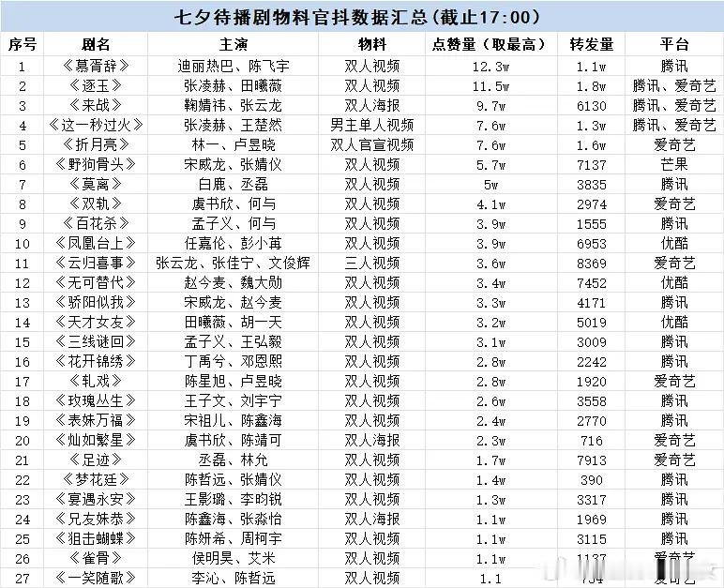Click the drama name cell《足迹》
The height and width of the screenshot is (588, 724).
[x=96, y=460]
